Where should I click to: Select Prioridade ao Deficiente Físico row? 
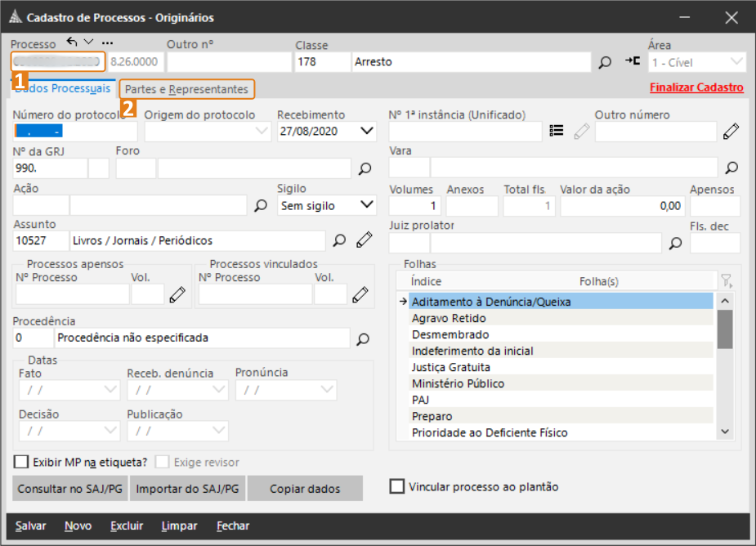(561, 432)
